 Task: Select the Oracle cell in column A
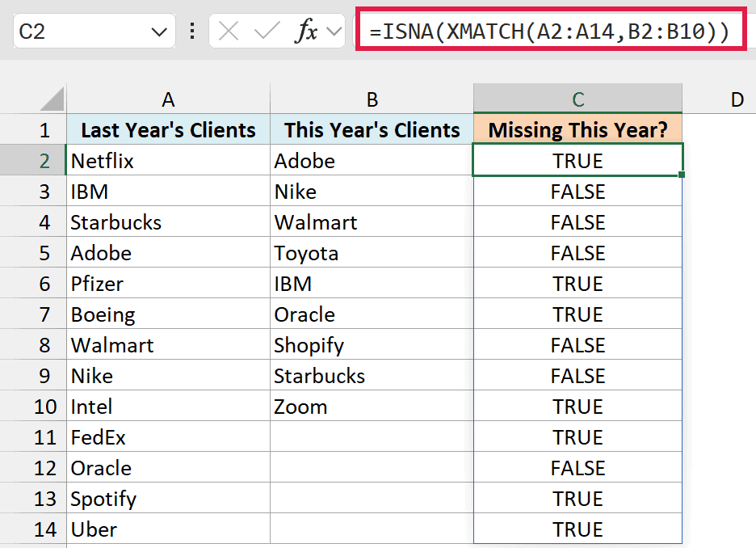click(168, 467)
